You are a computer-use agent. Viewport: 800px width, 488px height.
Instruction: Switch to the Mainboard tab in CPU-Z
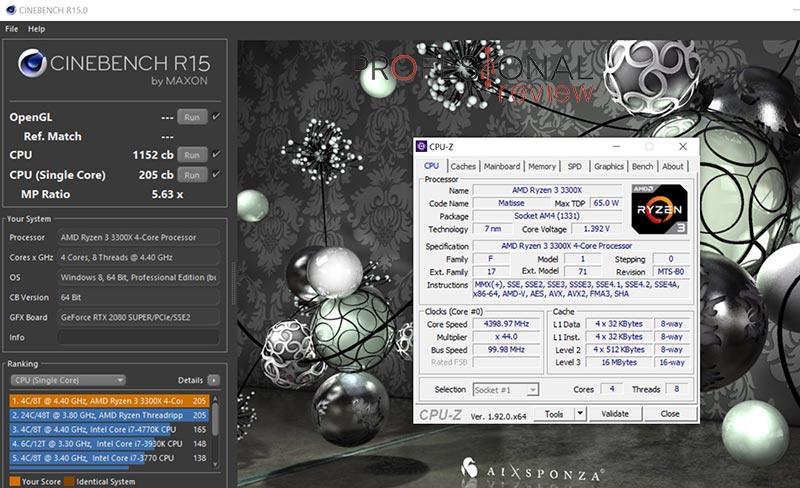coord(502,166)
